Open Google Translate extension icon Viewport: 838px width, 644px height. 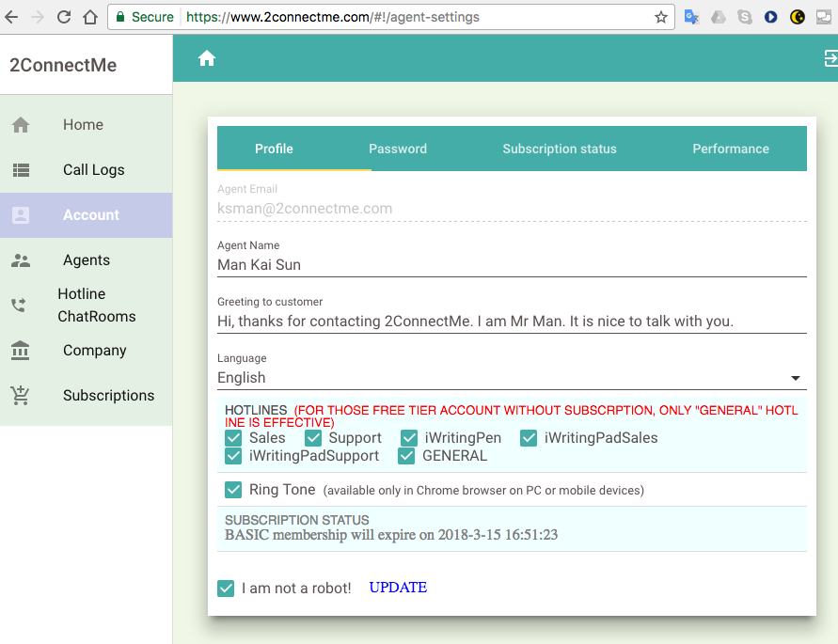pos(691,17)
